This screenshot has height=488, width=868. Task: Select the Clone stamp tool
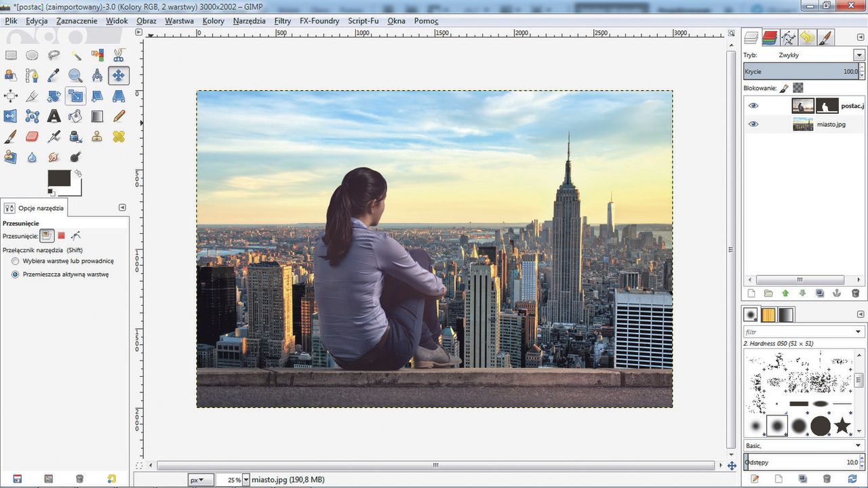coord(97,137)
